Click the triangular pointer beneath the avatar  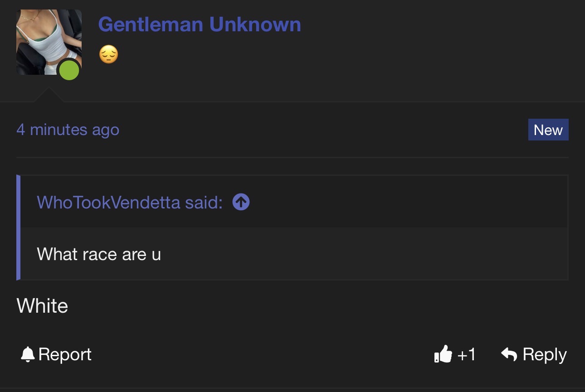click(48, 95)
